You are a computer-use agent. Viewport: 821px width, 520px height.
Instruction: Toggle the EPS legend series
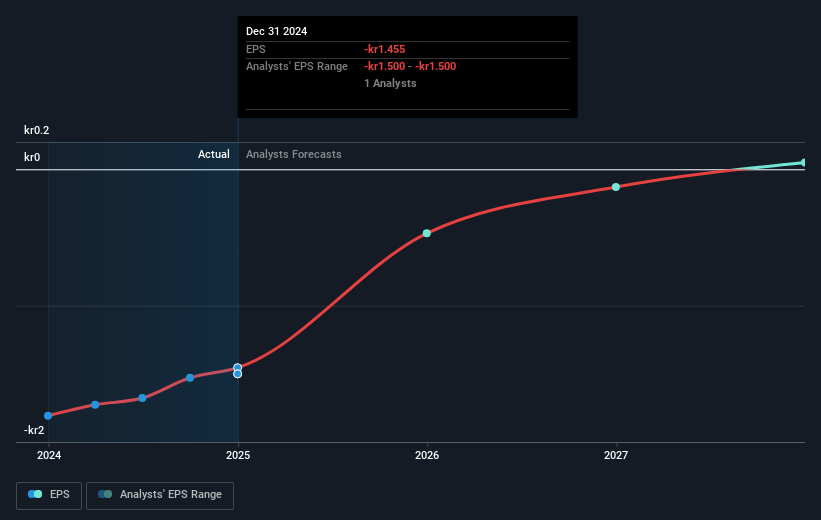tap(49, 495)
